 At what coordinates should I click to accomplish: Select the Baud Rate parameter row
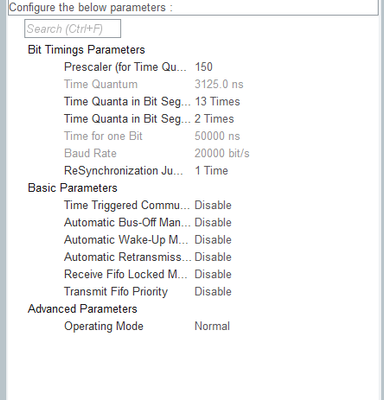[x=157, y=153]
